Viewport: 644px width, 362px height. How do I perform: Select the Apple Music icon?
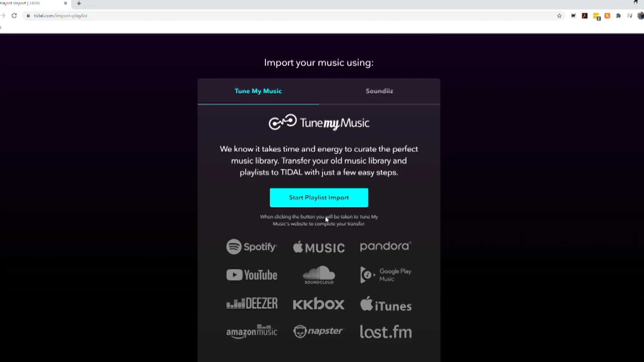(318, 247)
